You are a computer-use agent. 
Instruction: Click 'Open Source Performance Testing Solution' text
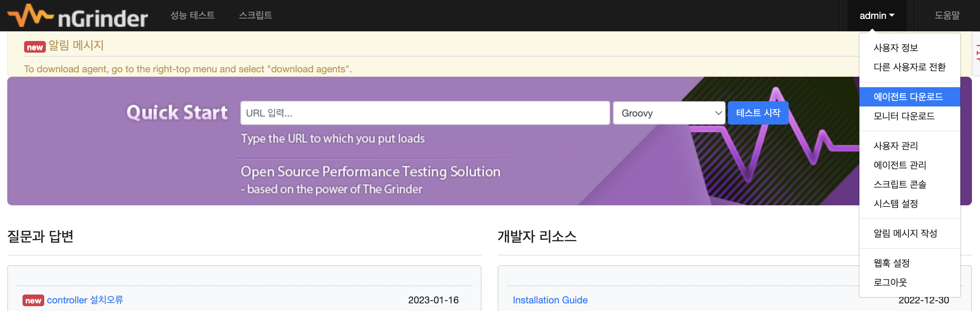(x=371, y=172)
